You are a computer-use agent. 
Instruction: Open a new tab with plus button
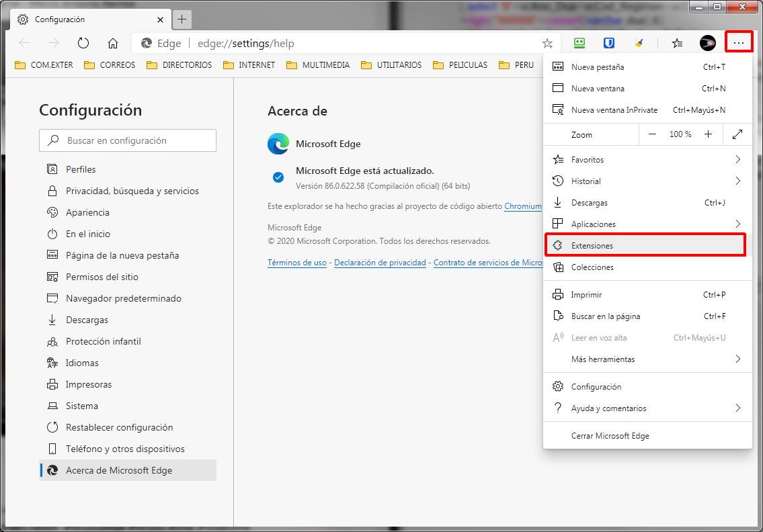point(182,19)
